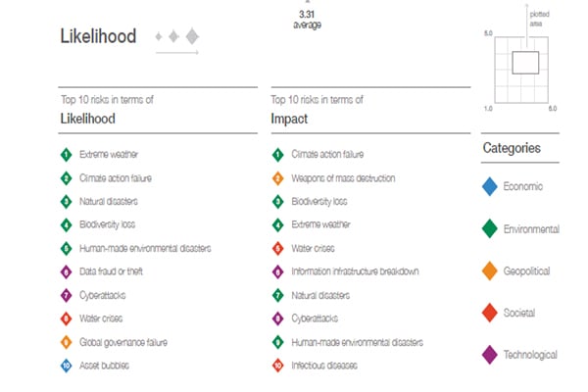The width and height of the screenshot is (588, 392).
Task: Click the orange diamond beside Weapons of mass destruction
Action: point(279,178)
